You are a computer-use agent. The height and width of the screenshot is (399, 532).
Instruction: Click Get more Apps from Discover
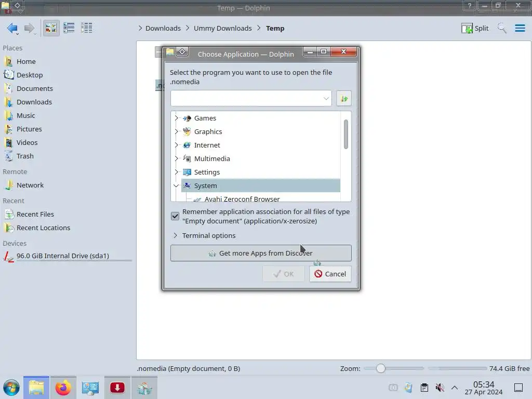(261, 253)
